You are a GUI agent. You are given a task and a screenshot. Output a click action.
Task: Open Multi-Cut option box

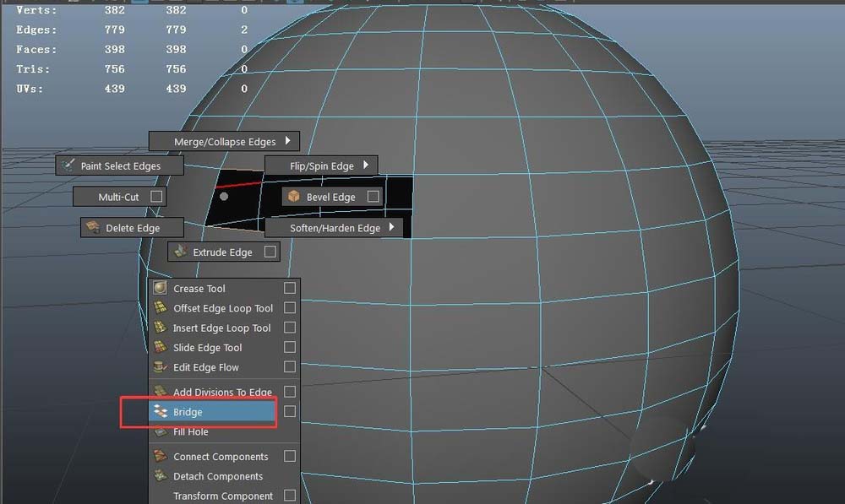[x=156, y=196]
